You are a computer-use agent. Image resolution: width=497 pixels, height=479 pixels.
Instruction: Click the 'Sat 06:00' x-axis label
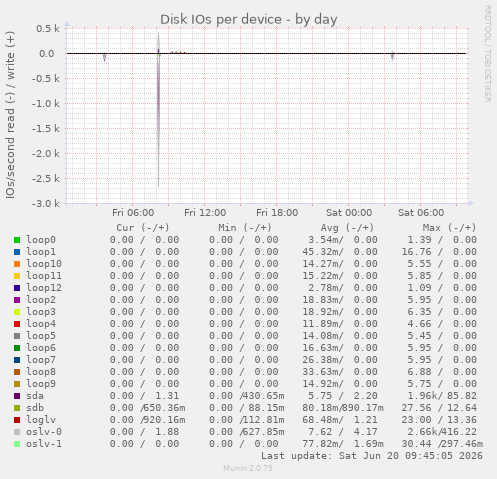(421, 213)
